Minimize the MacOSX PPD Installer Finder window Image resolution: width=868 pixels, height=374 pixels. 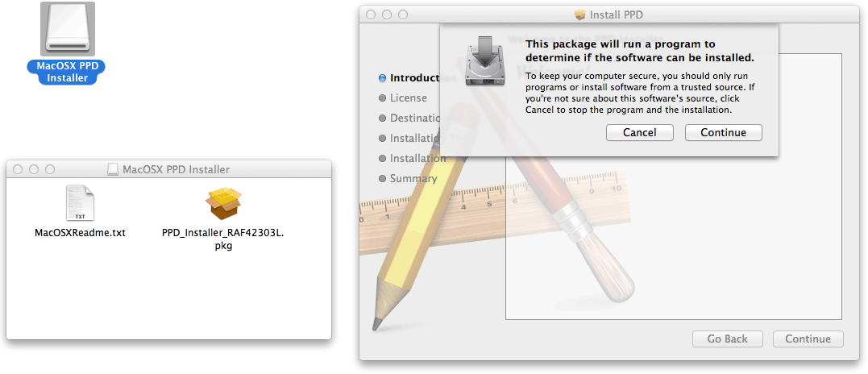(34, 169)
